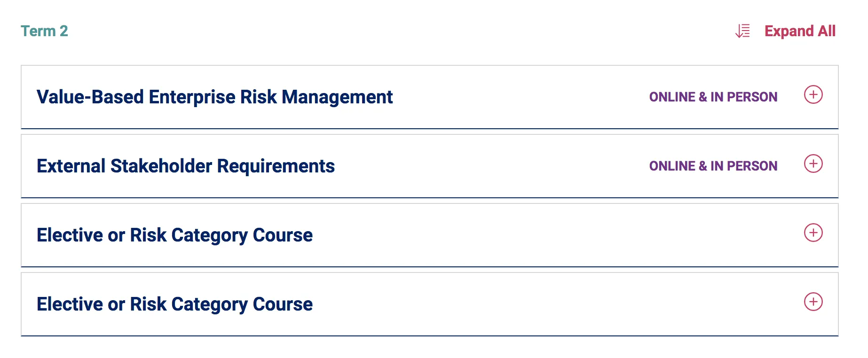
Task: Click empty space in Value-Based Enterprise row
Action: tap(517, 97)
